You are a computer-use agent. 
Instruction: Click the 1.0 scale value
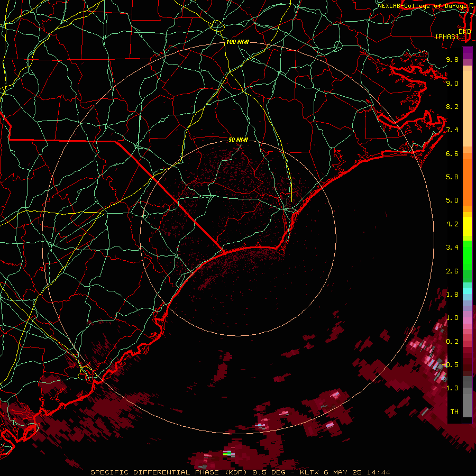(452, 318)
